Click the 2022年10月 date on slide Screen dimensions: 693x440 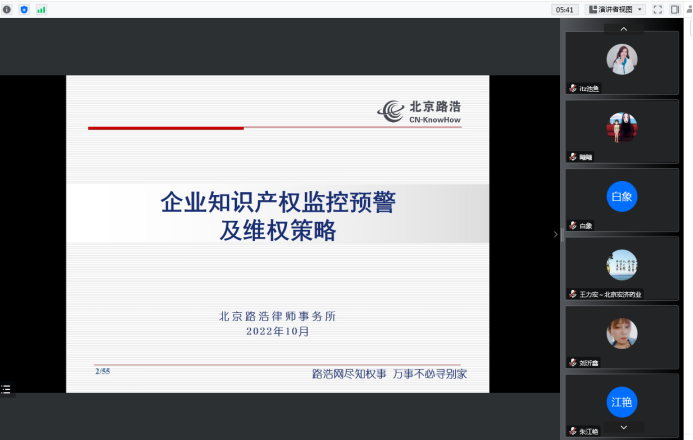[x=278, y=331]
